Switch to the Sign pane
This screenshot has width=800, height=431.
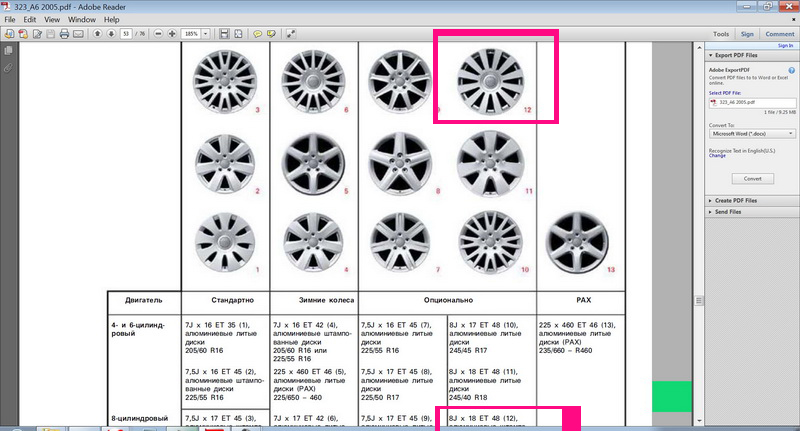point(747,34)
